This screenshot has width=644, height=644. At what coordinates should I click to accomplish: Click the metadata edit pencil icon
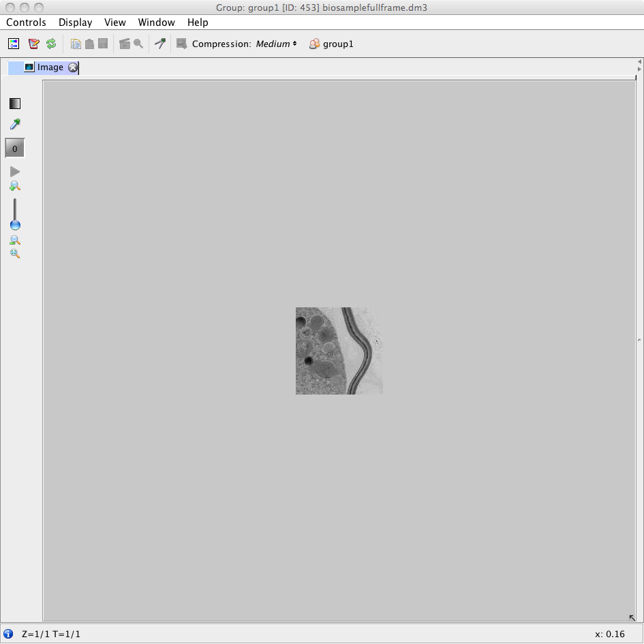tap(33, 44)
